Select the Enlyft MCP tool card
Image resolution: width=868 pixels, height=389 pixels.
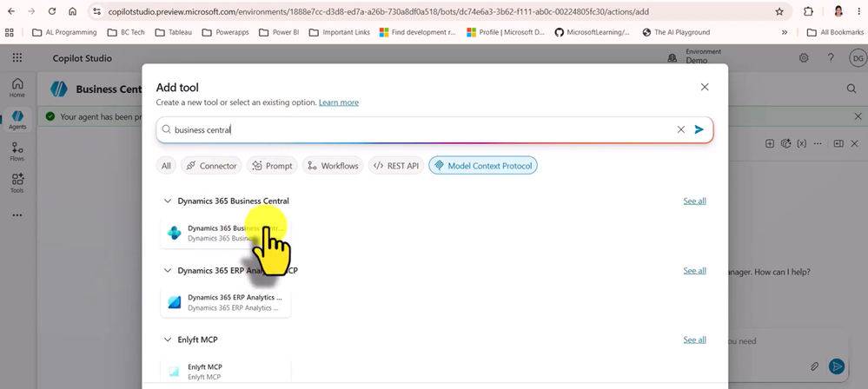tap(225, 371)
